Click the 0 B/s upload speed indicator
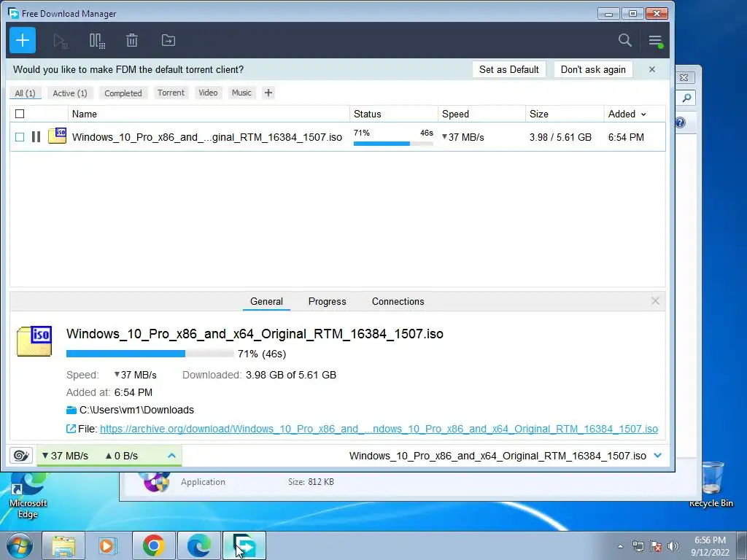 tap(122, 456)
